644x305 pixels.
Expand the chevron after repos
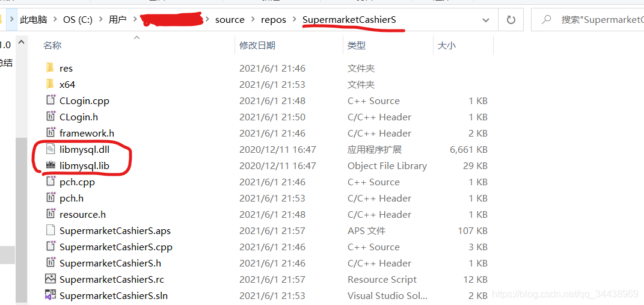(294, 20)
